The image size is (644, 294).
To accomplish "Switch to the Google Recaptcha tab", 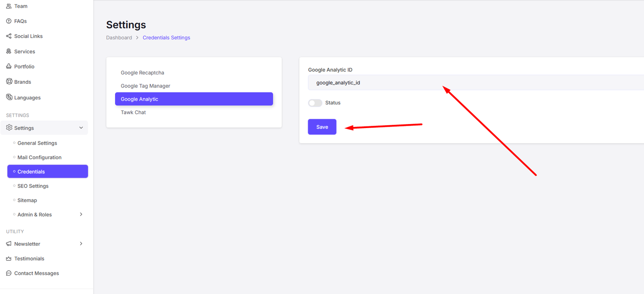I will click(x=142, y=73).
